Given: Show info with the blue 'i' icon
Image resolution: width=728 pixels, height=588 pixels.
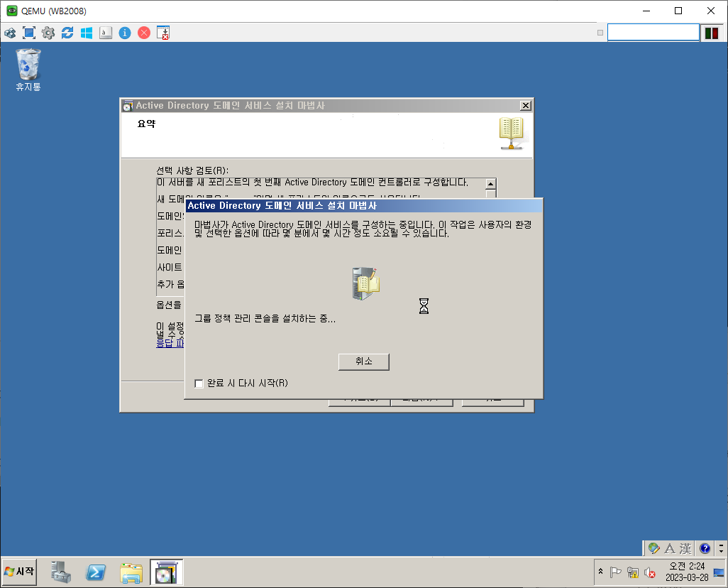Looking at the screenshot, I should tap(125, 33).
